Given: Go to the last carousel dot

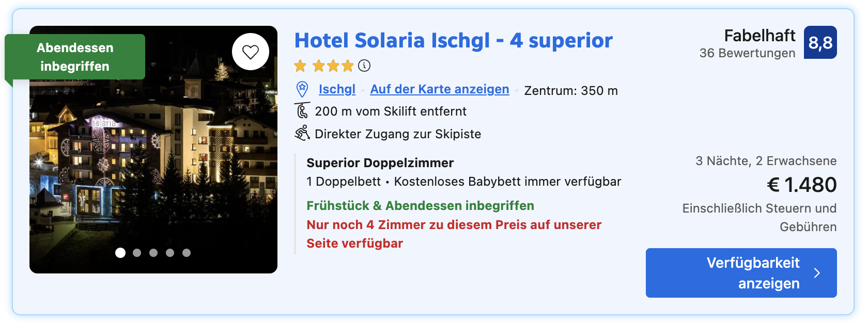Looking at the screenshot, I should 187,253.
